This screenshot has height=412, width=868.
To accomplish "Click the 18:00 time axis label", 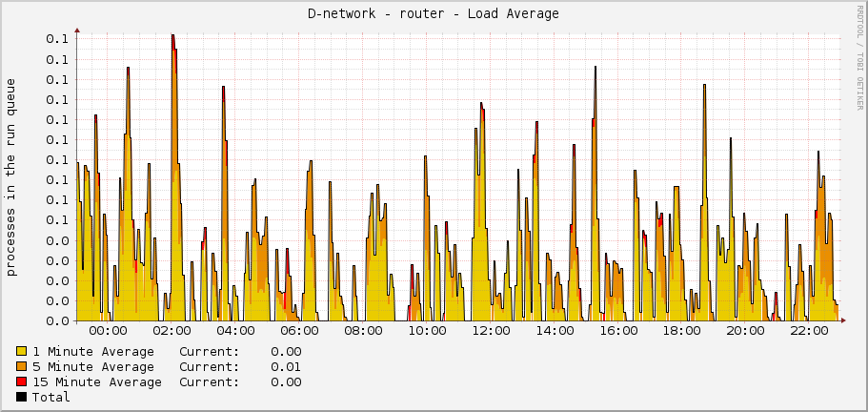I will (682, 331).
